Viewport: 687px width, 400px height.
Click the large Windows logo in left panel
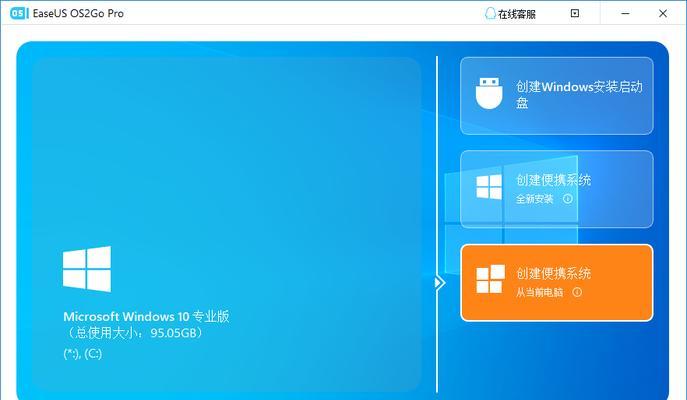(87, 269)
